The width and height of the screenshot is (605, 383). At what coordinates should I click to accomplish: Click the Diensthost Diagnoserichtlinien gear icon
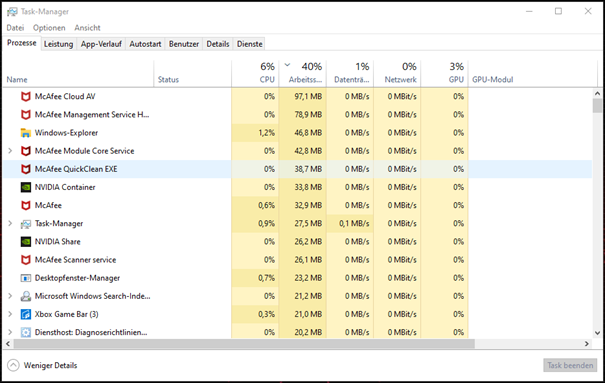coord(25,332)
